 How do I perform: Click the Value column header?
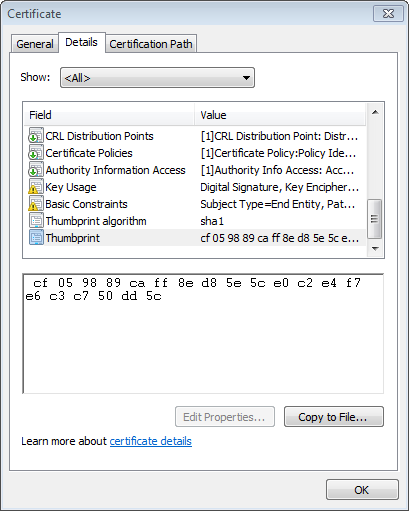point(280,115)
